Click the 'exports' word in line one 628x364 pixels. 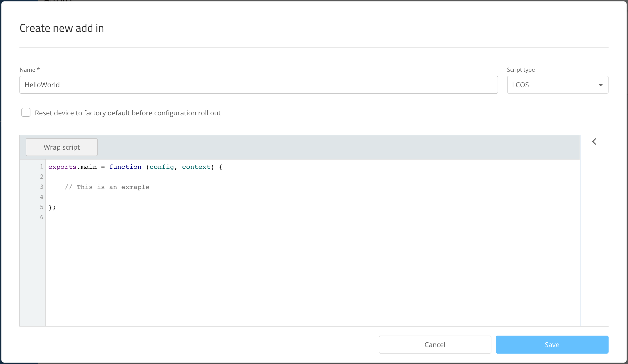click(x=62, y=167)
